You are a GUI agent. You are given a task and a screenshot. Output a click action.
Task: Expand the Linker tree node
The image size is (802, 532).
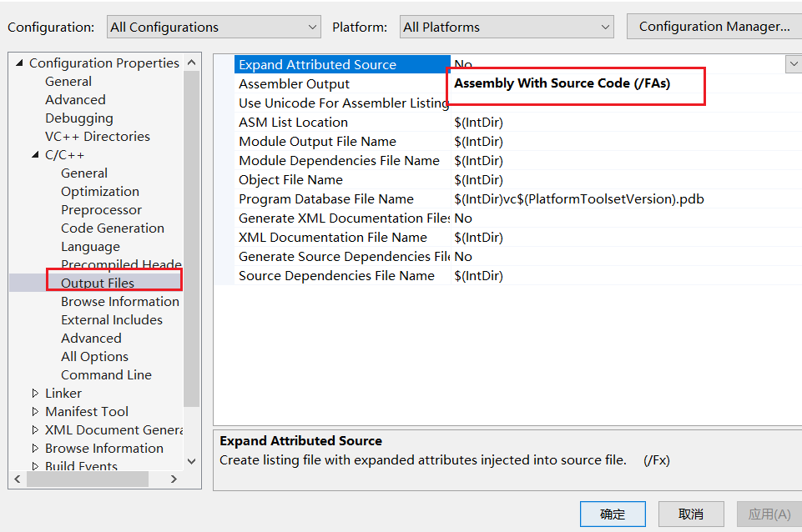coord(35,394)
